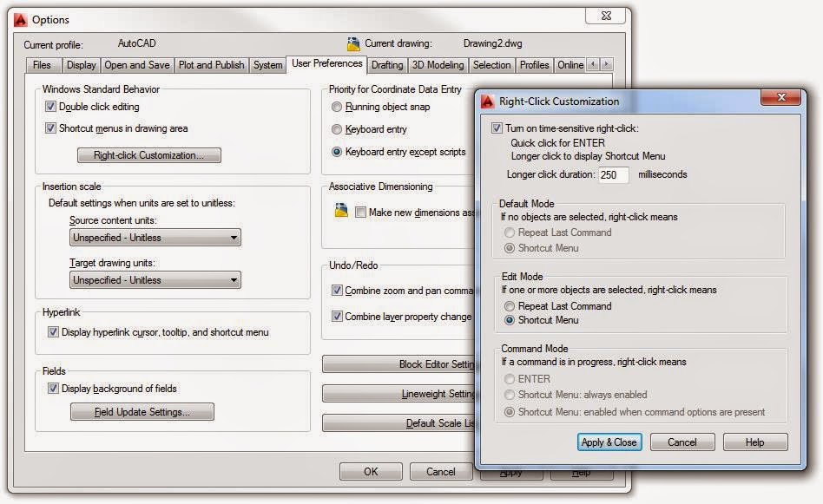
Task: Enable Make new dimensions associative checkbox
Action: coord(360,213)
